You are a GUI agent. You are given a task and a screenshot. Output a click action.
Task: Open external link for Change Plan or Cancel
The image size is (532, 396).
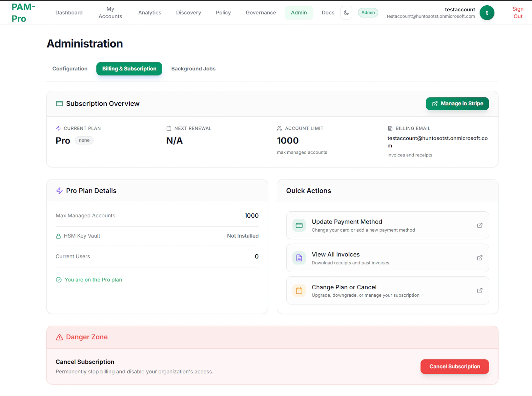[480, 290]
